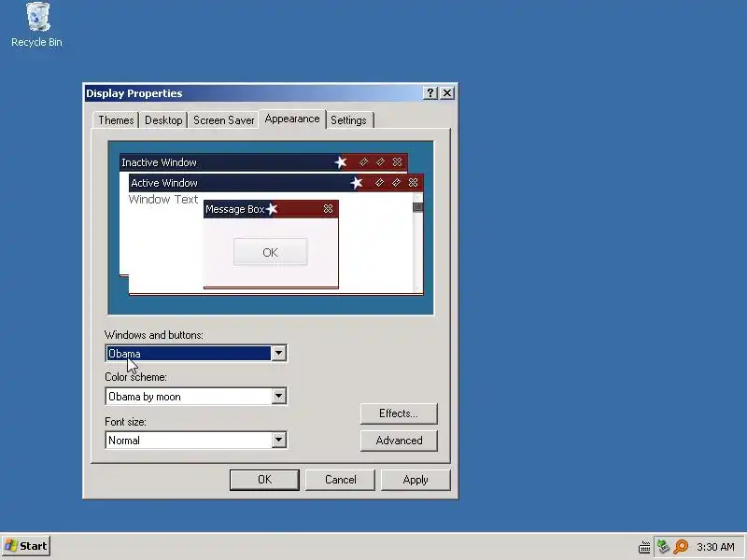This screenshot has width=747, height=560.
Task: Click the 'Display Properties' title bar text
Action: point(134,93)
